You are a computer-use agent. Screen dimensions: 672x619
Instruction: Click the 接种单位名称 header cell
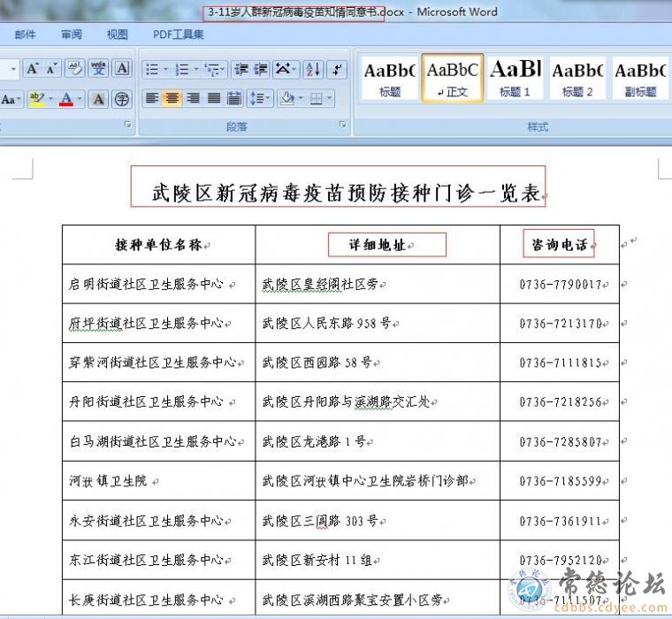pos(158,245)
